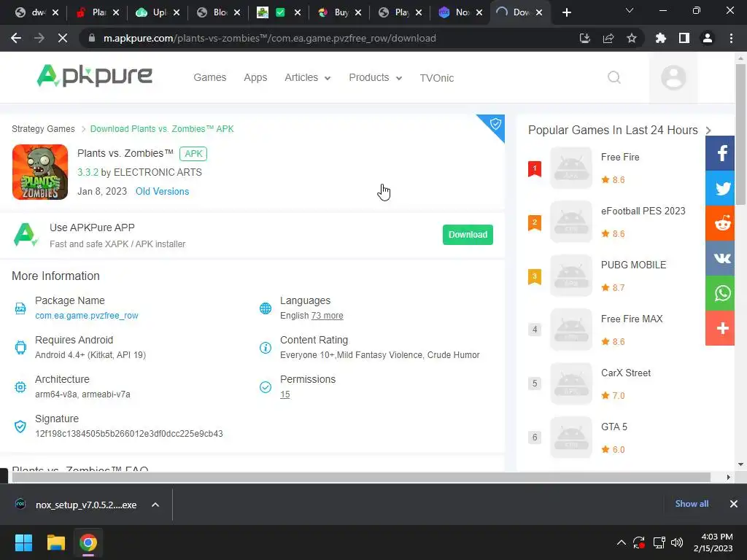
Task: Open GTA 5 game entry
Action: point(614,427)
